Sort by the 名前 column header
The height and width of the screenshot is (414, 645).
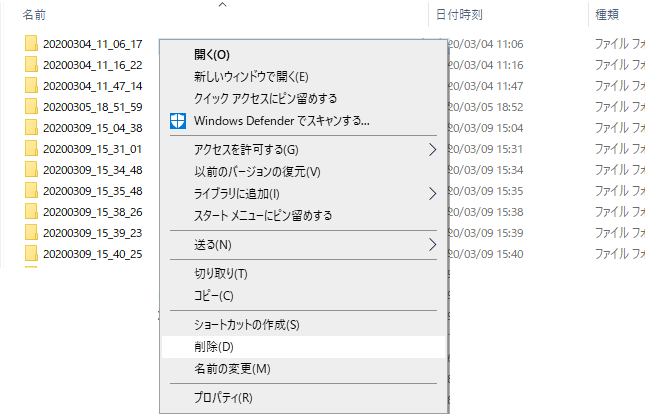point(35,15)
